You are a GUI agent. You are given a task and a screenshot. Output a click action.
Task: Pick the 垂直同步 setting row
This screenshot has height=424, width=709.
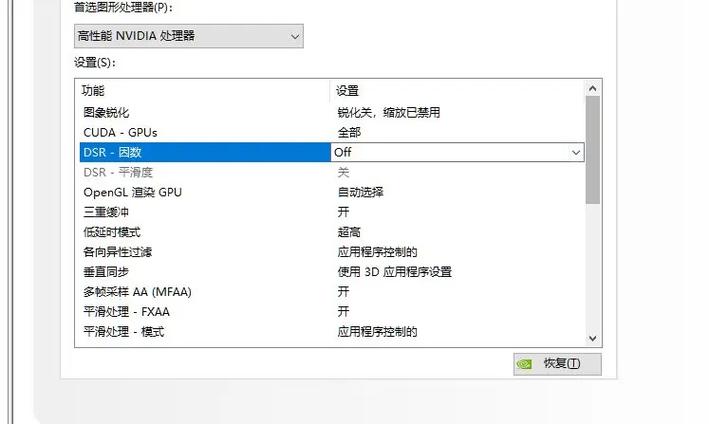click(107, 272)
